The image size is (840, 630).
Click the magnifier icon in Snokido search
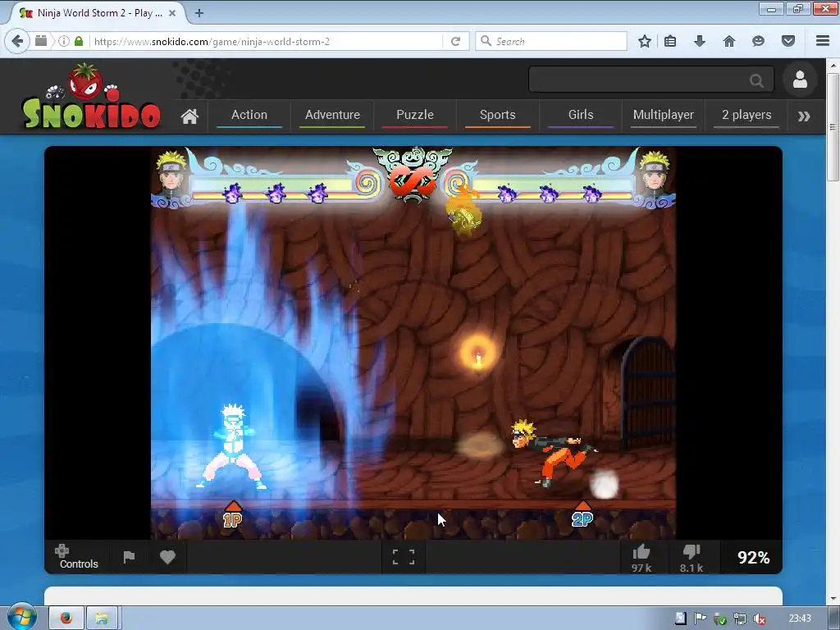(x=756, y=80)
